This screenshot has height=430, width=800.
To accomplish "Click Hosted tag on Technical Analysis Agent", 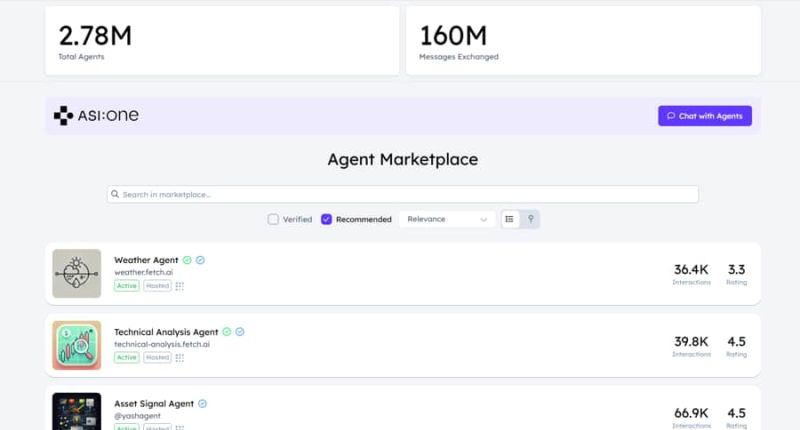I will click(157, 357).
